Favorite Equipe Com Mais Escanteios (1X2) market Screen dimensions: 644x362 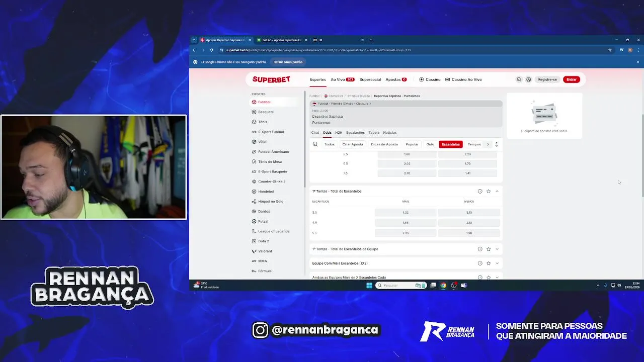pos(489,263)
